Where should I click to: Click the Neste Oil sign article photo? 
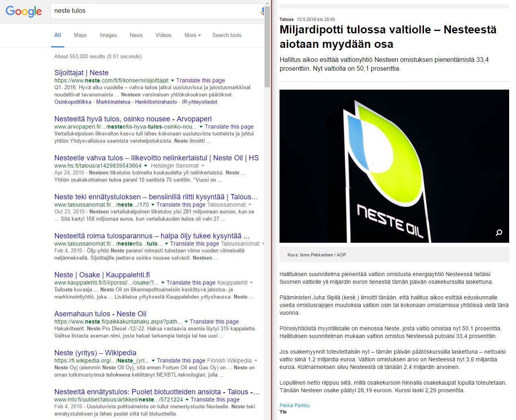pos(394,166)
